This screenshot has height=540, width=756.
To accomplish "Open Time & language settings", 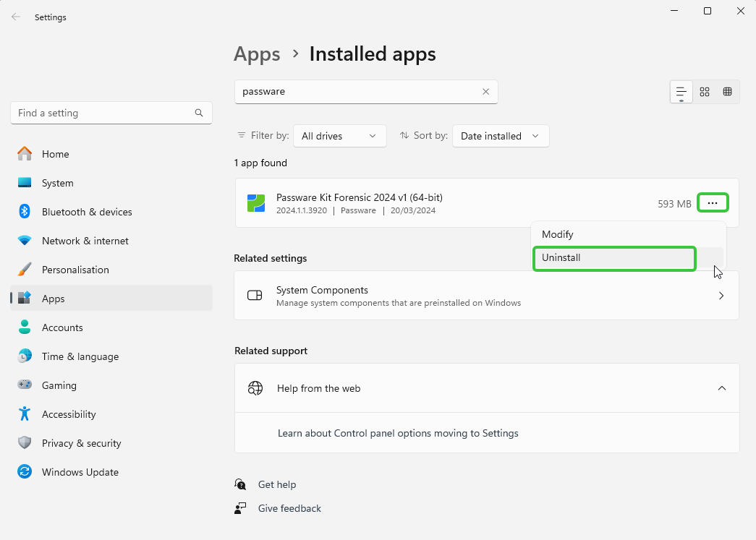I will tap(111, 356).
